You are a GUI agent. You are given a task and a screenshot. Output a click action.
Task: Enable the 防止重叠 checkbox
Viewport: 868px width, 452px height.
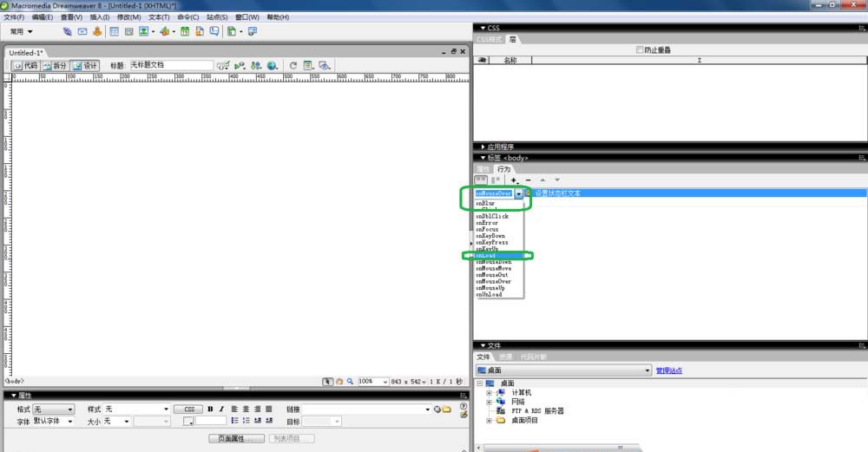pos(641,50)
